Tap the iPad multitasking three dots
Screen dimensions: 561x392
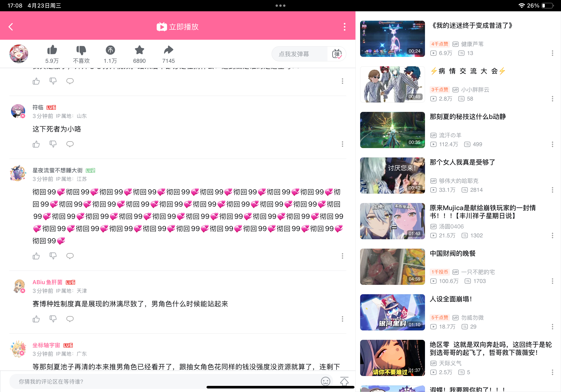(280, 6)
